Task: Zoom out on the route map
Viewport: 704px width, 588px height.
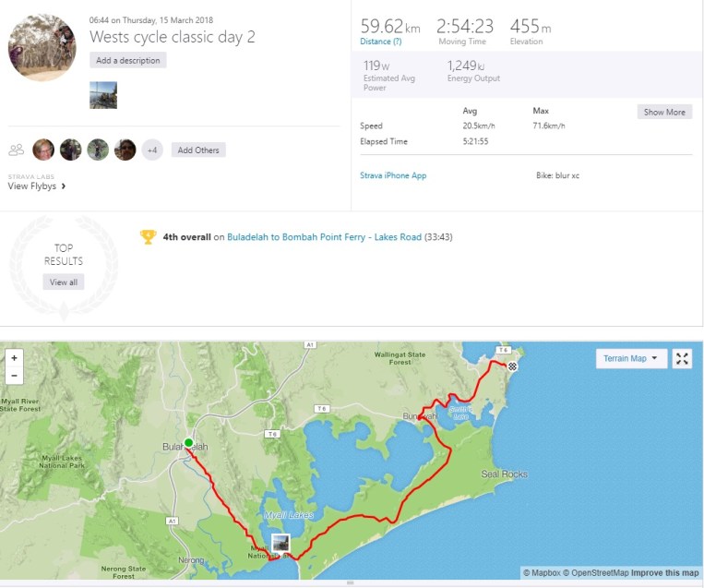Action: [x=14, y=376]
